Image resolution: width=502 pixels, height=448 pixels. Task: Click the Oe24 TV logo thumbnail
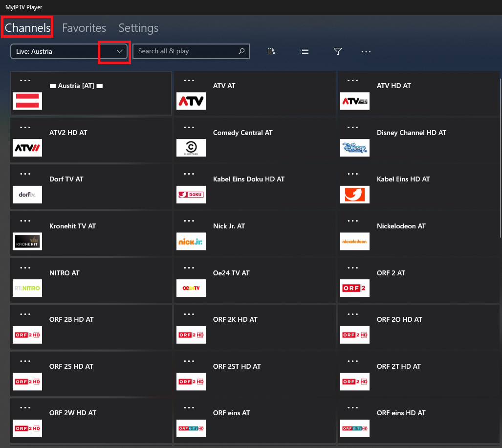[191, 288]
